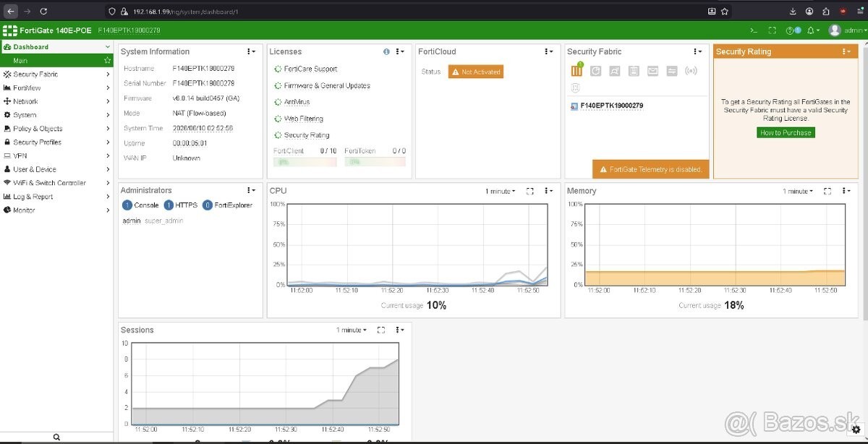Expand the Memory widget to full view
868x444 pixels.
tap(827, 191)
